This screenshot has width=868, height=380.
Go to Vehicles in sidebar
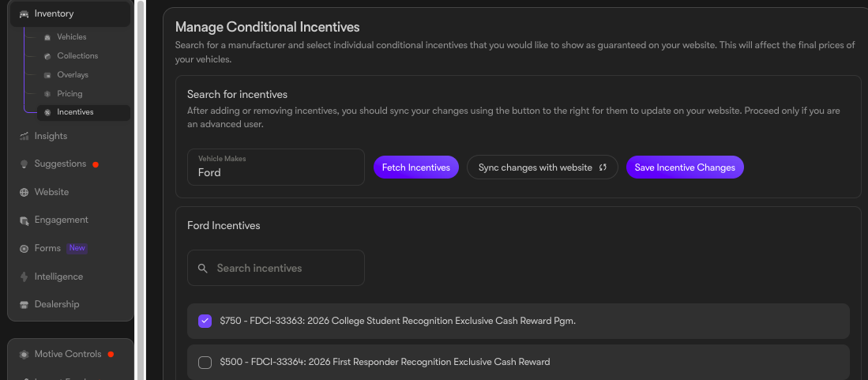tap(71, 37)
